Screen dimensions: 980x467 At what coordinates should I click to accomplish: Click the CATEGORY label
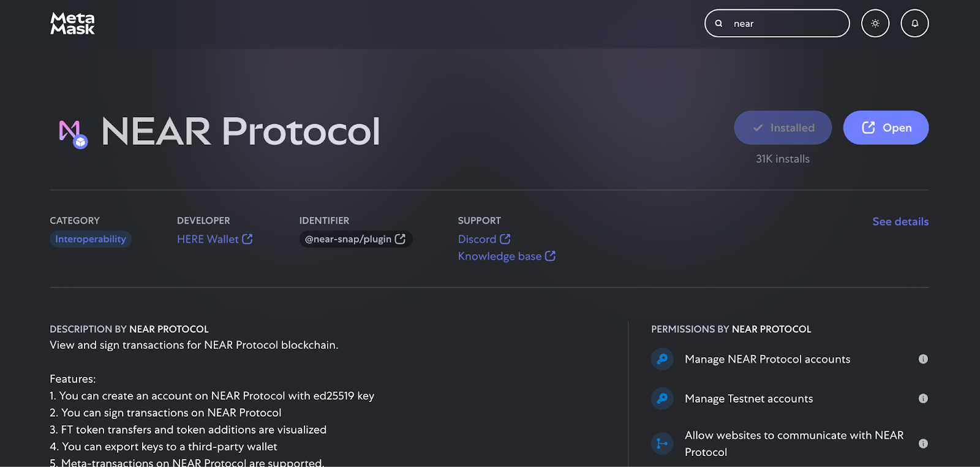pos(75,221)
